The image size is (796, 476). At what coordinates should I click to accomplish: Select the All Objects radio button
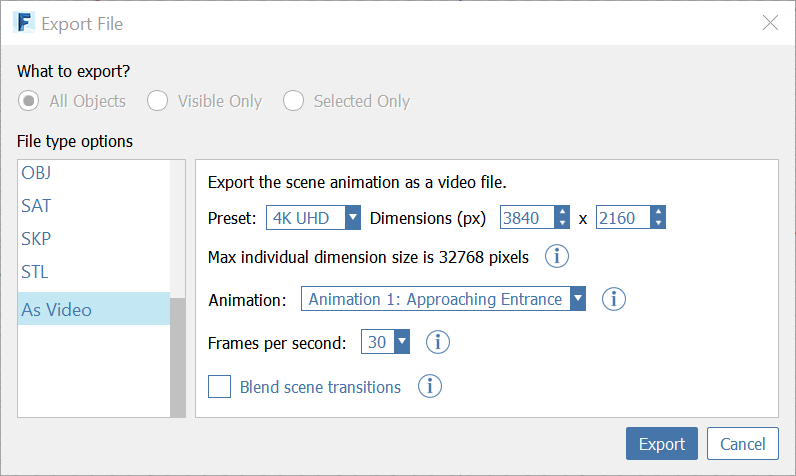click(30, 101)
